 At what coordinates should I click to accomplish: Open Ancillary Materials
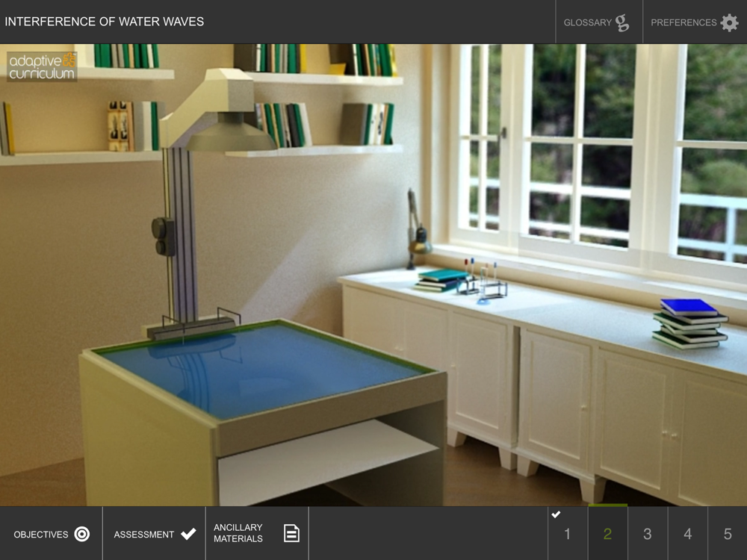pos(257,534)
